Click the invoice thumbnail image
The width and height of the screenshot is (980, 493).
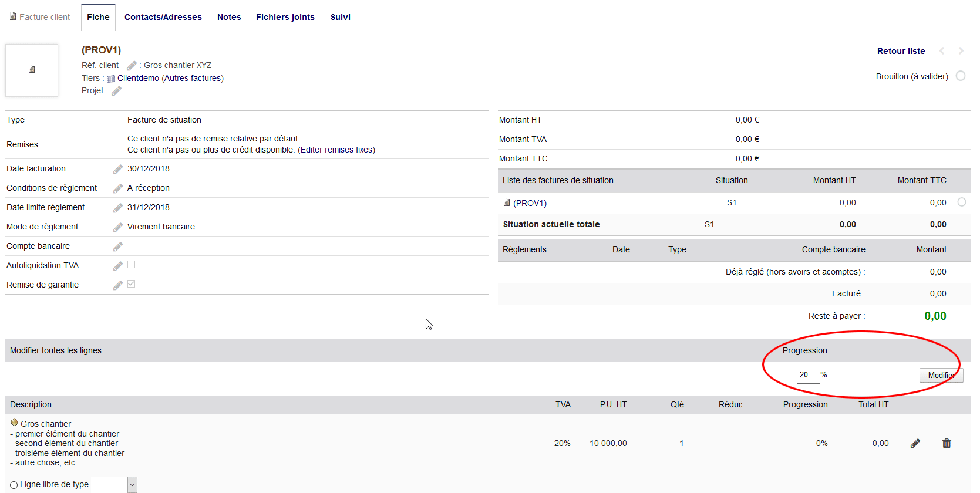[x=32, y=70]
